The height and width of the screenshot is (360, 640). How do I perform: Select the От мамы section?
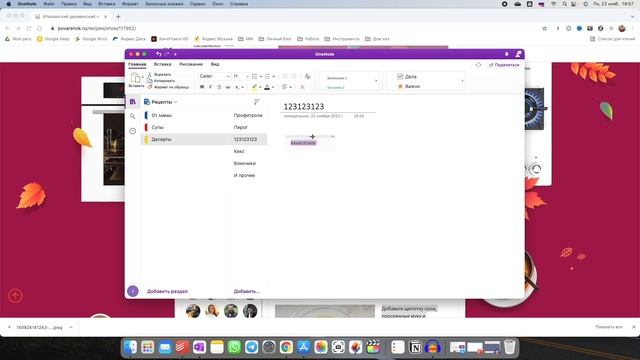pos(183,116)
